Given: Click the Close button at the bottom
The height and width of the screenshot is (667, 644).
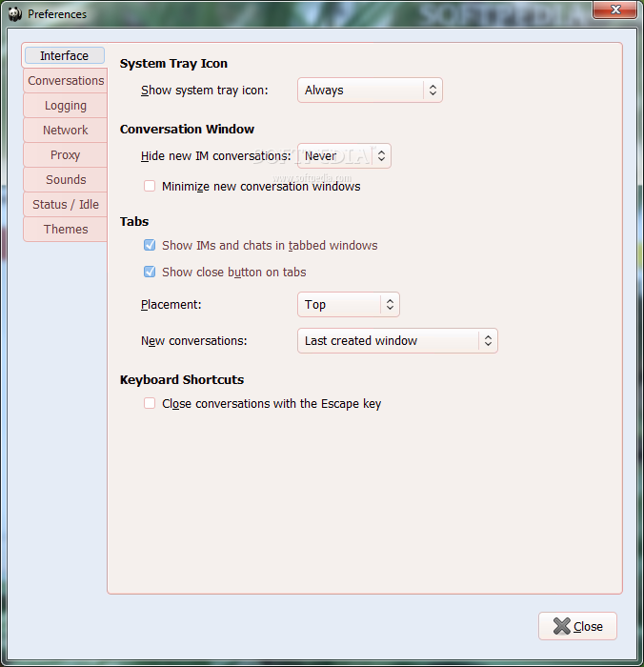Looking at the screenshot, I should click(577, 626).
